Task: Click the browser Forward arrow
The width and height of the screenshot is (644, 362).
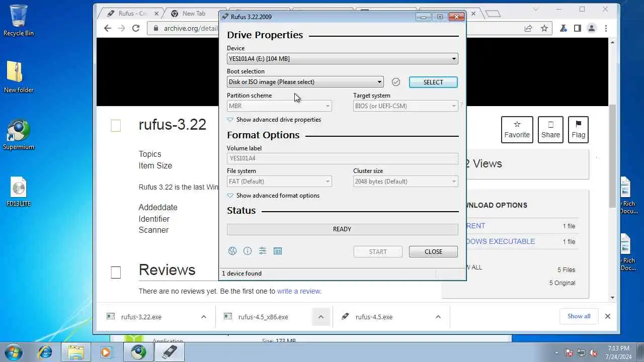Action: (x=121, y=28)
